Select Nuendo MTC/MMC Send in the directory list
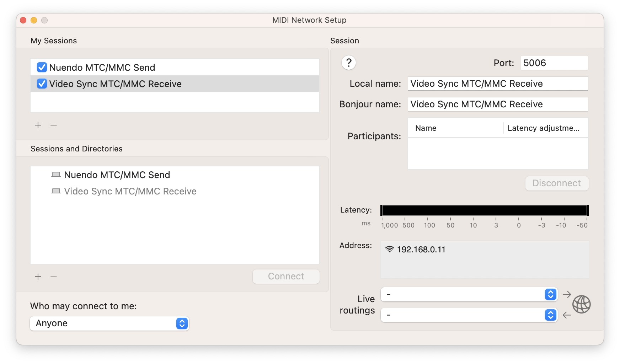The height and width of the screenshot is (364, 620). click(x=175, y=175)
